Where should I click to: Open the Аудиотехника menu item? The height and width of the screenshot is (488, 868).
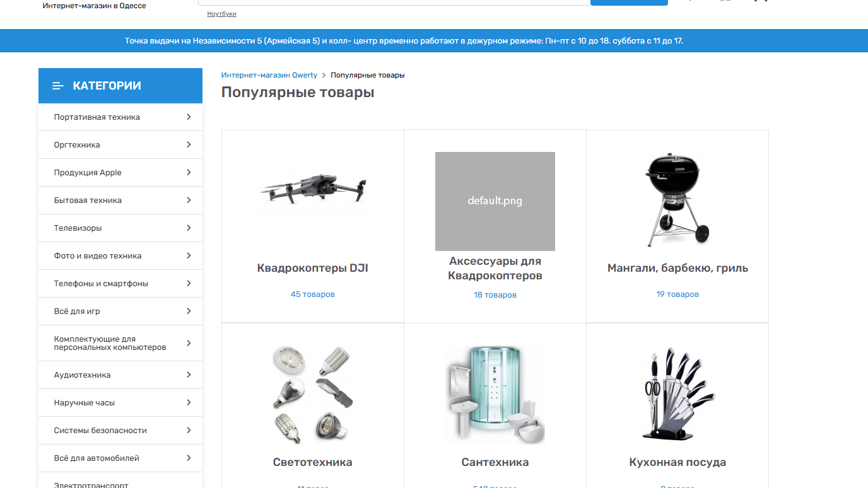82,375
